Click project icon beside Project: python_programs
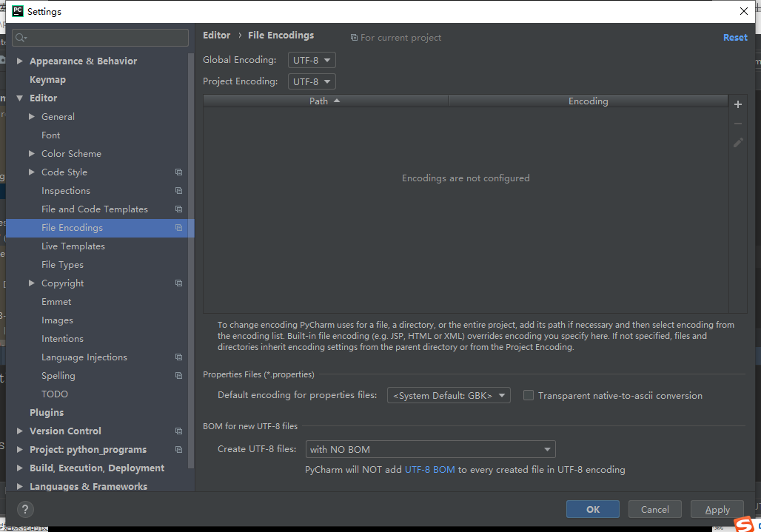 tap(178, 450)
